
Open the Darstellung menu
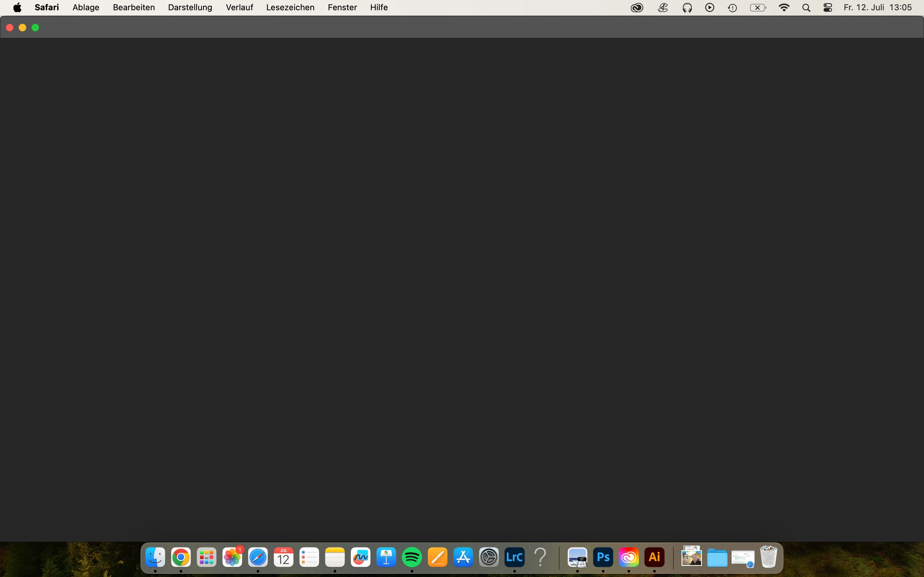click(x=190, y=8)
